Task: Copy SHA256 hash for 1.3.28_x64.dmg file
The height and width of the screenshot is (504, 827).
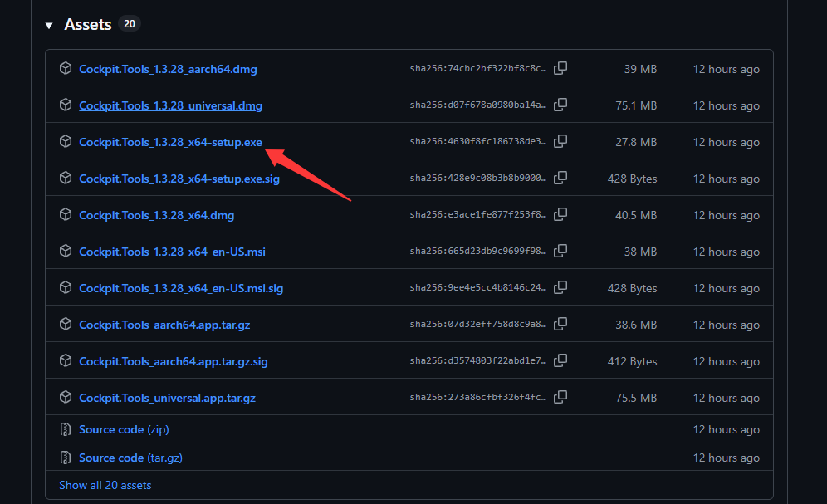Action: [560, 214]
